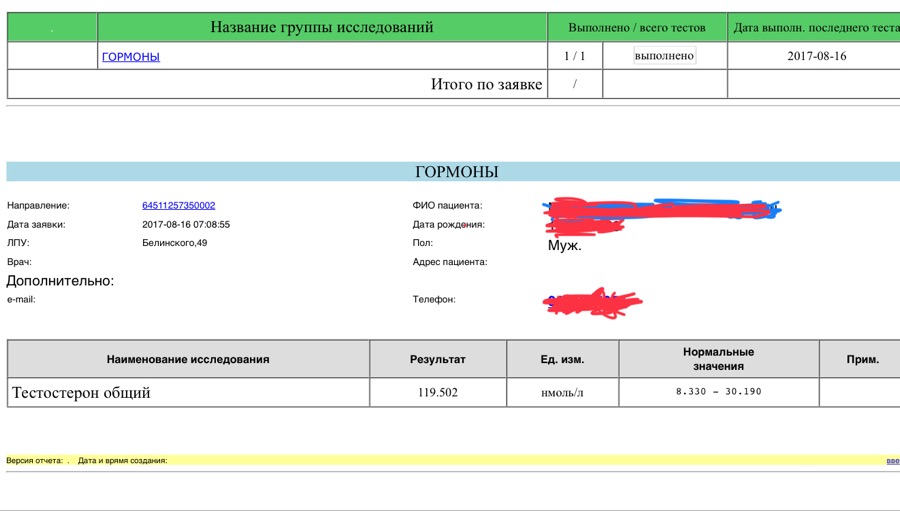Click the last test date 2017-08-16 cell
Image resolution: width=900 pixels, height=511 pixels.
click(x=816, y=56)
